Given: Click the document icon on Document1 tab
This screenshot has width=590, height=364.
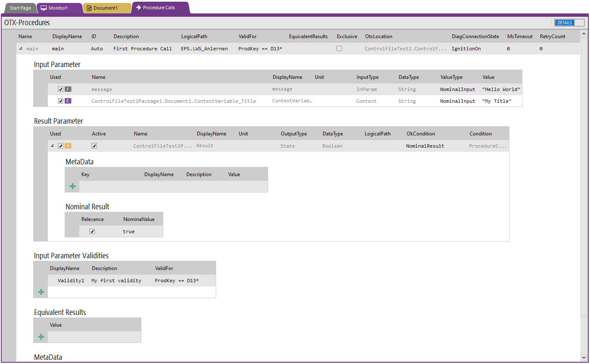Looking at the screenshot, I should coord(88,8).
